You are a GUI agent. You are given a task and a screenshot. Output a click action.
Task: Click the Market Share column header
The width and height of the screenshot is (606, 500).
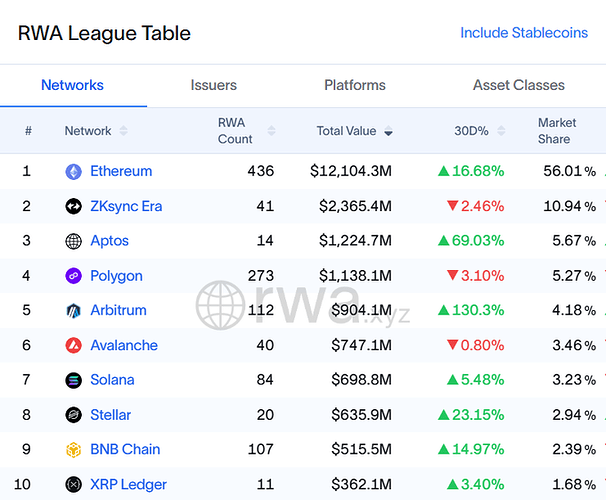coord(557,131)
